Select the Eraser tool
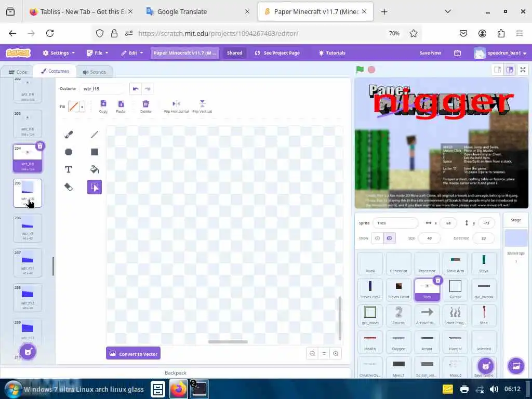 coord(69,187)
